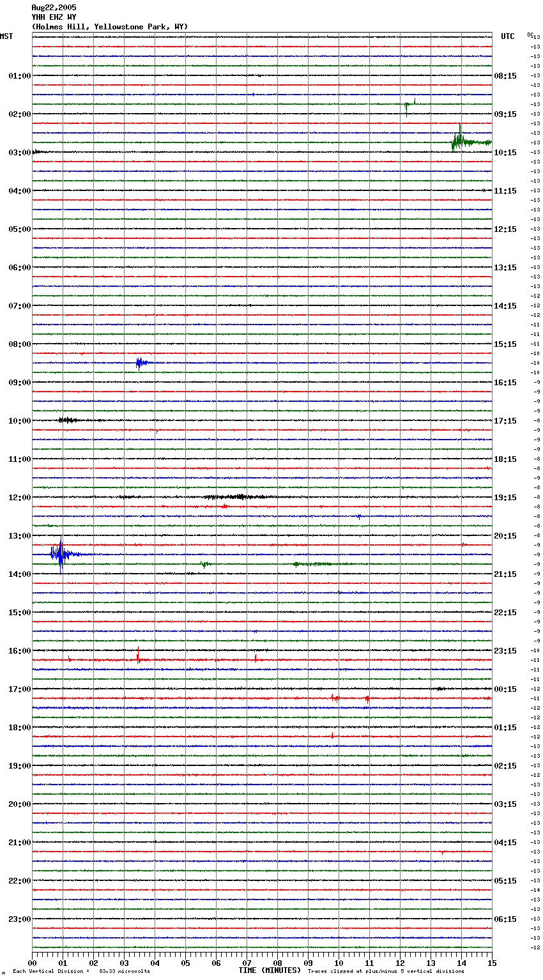Click the Holmes Hill, Yellowstone Park location title

tap(109, 27)
